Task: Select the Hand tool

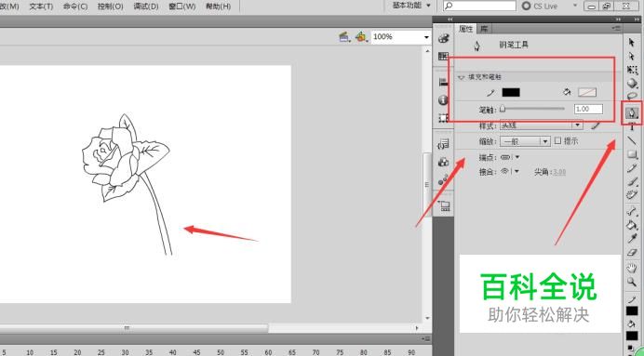Action: [632, 269]
